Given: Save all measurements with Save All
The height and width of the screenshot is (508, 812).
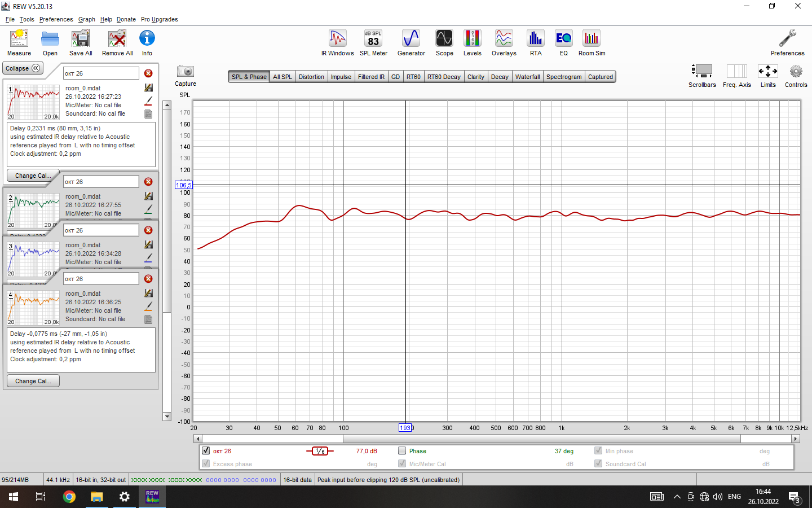Looking at the screenshot, I should point(81,43).
